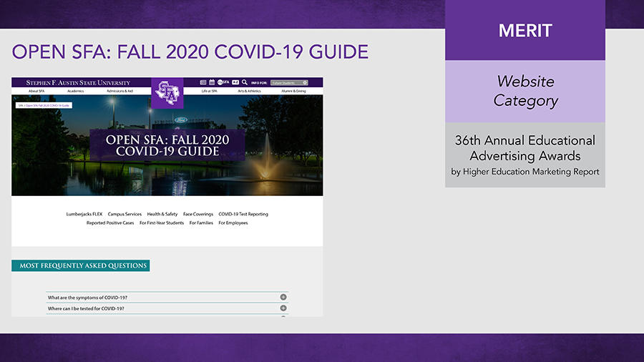Open Alumni & Giving menu
Viewport: 644px width, 362px height.
tap(293, 92)
